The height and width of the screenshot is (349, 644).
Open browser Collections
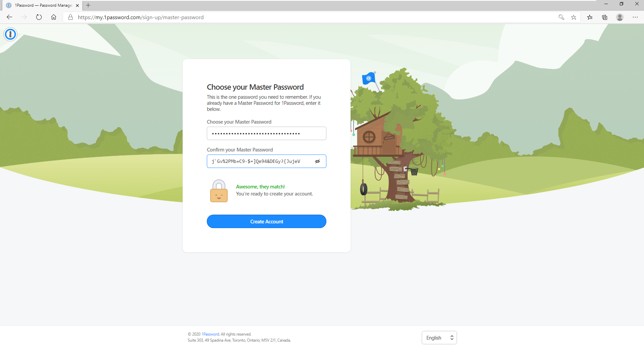coord(605,17)
